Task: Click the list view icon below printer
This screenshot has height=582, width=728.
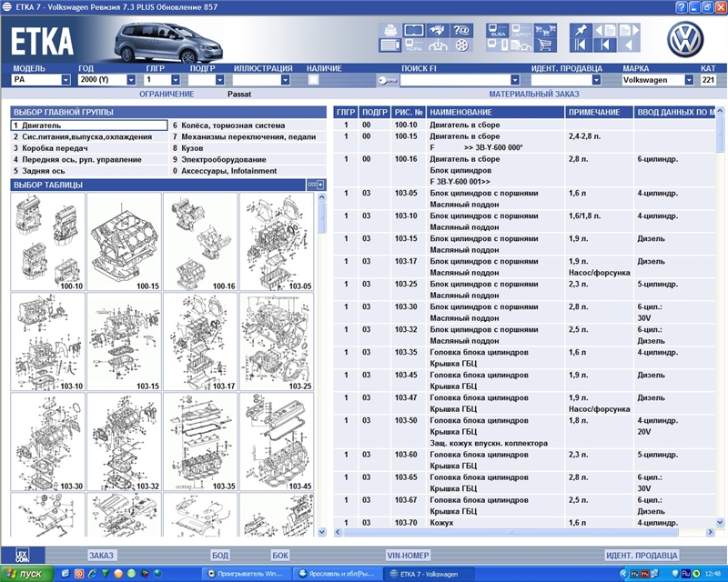Action: point(390,45)
